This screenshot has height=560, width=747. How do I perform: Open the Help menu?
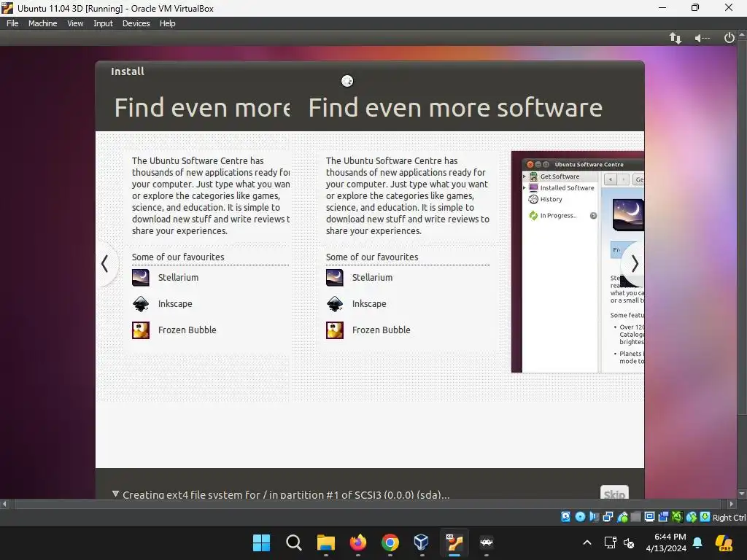tap(167, 23)
